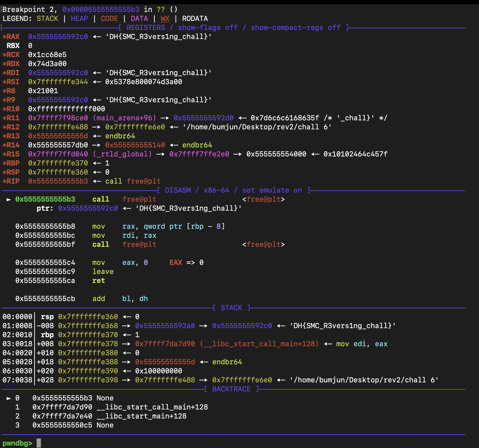This screenshot has width=479, height=448.
Task: Click the BACKTRACE section header
Action: pos(231,389)
